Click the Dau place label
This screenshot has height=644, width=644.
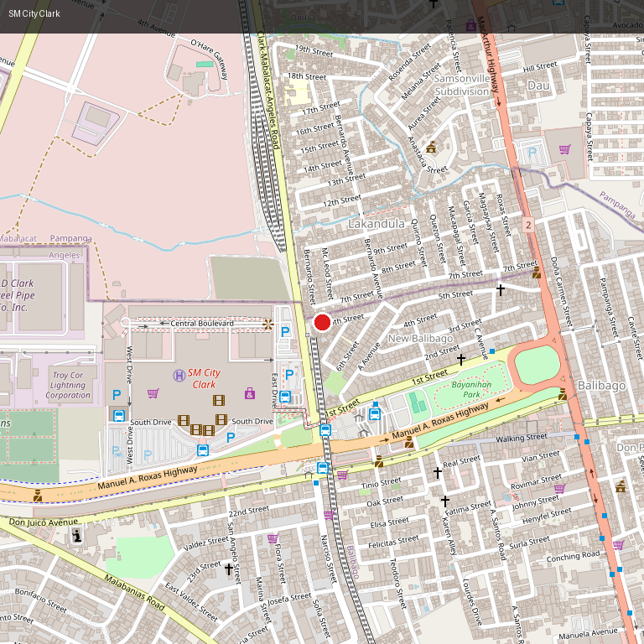[538, 86]
